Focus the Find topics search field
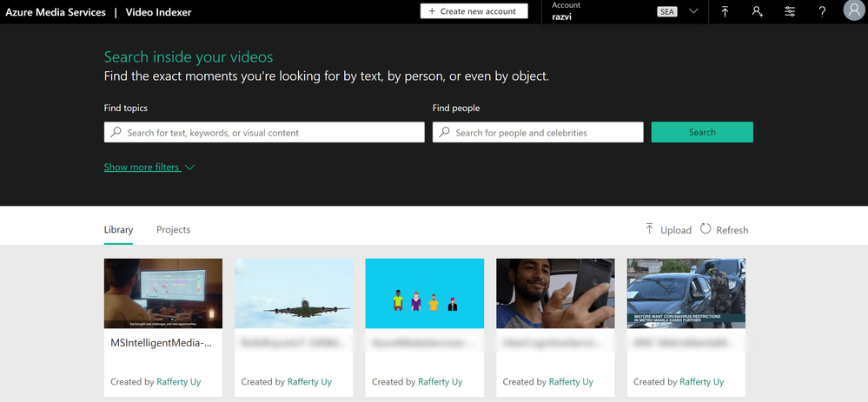Viewport: 868px width, 402px height. pyautogui.click(x=264, y=132)
